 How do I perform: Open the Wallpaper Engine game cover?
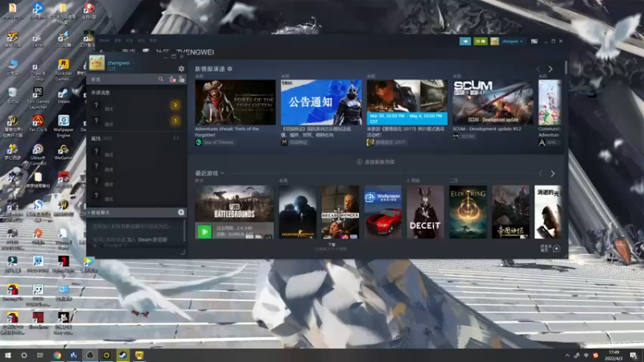click(x=382, y=212)
